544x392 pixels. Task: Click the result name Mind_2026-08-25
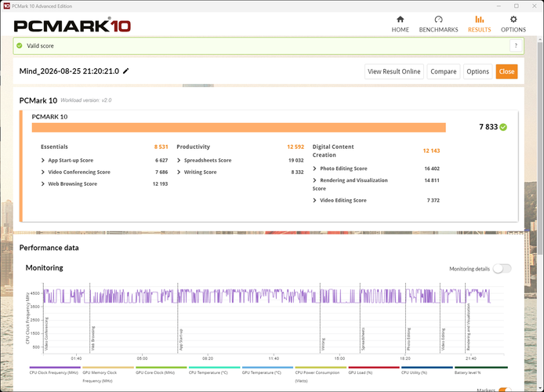point(69,71)
